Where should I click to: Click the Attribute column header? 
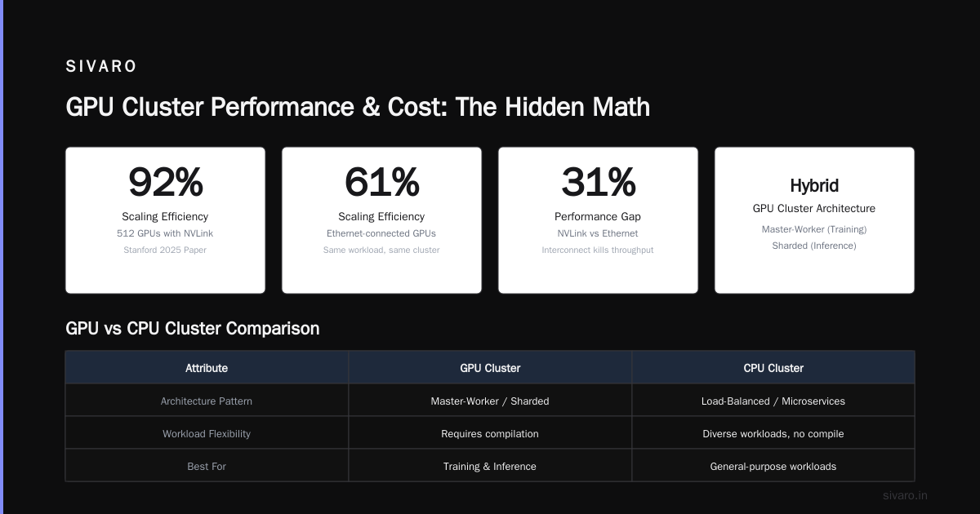[x=207, y=368]
